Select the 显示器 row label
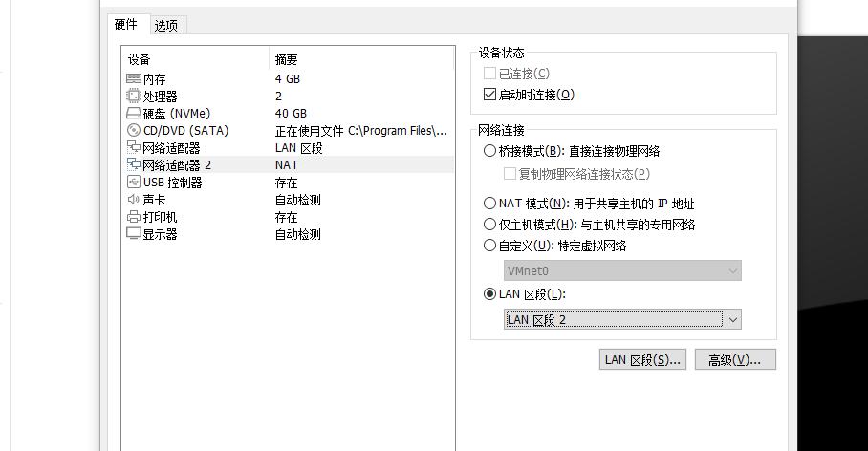 (160, 234)
